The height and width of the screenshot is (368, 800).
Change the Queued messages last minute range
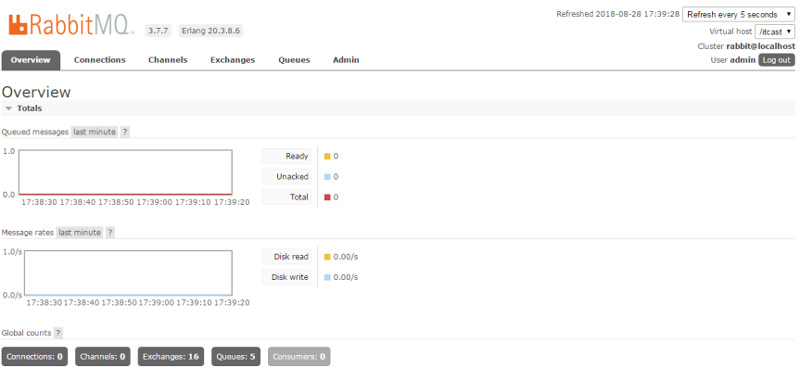coord(94,132)
